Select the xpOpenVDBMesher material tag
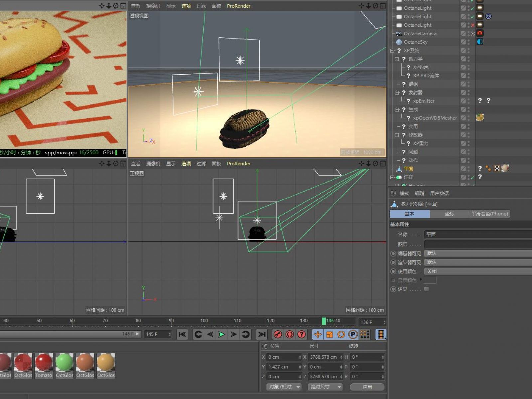 pyautogui.click(x=480, y=117)
